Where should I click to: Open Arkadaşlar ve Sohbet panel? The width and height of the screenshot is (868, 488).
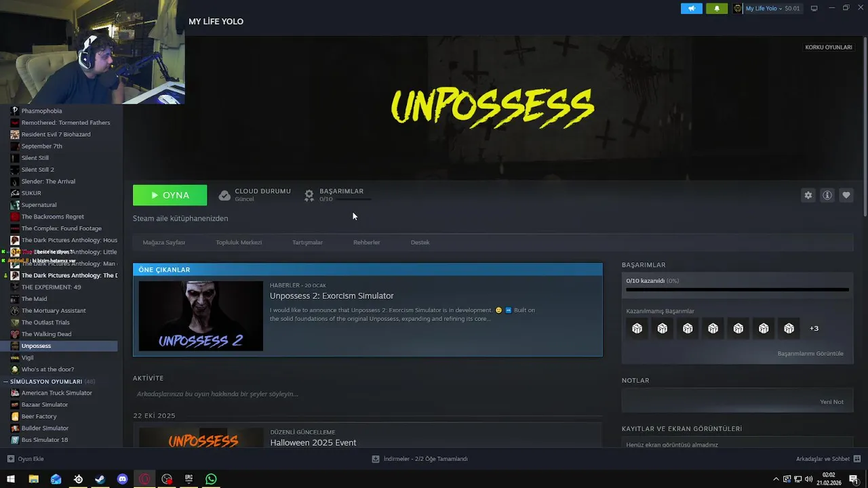[x=828, y=459]
